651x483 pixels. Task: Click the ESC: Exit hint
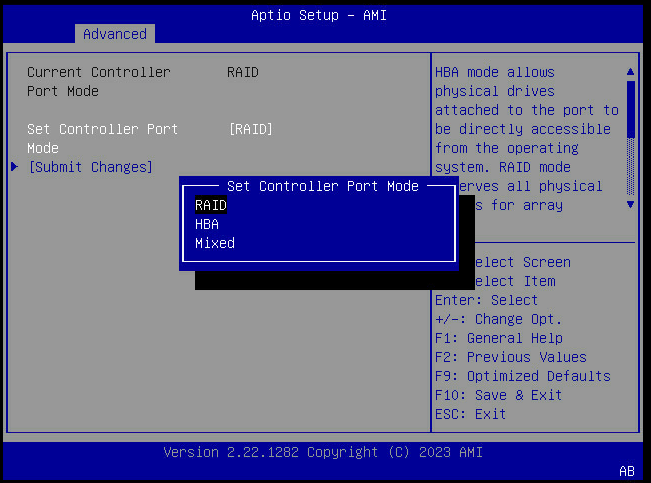click(470, 414)
